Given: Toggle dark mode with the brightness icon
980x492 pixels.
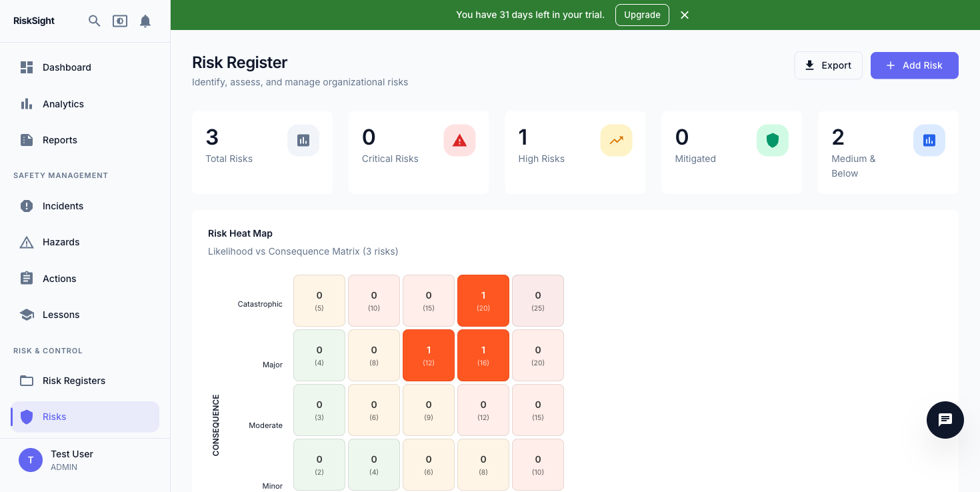Looking at the screenshot, I should 120,21.
